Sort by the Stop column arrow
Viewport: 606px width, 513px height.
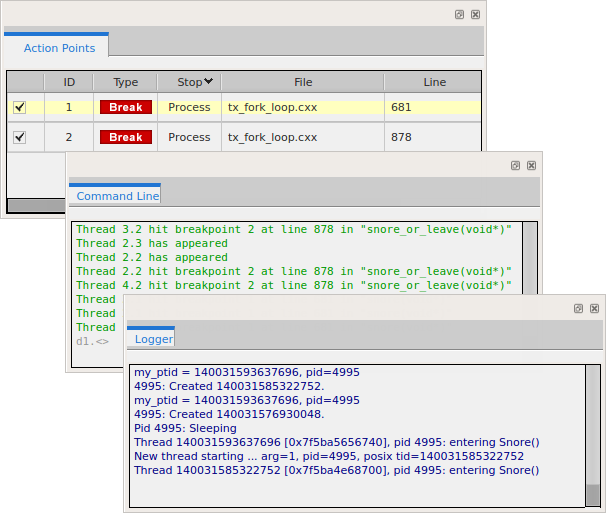[208, 82]
